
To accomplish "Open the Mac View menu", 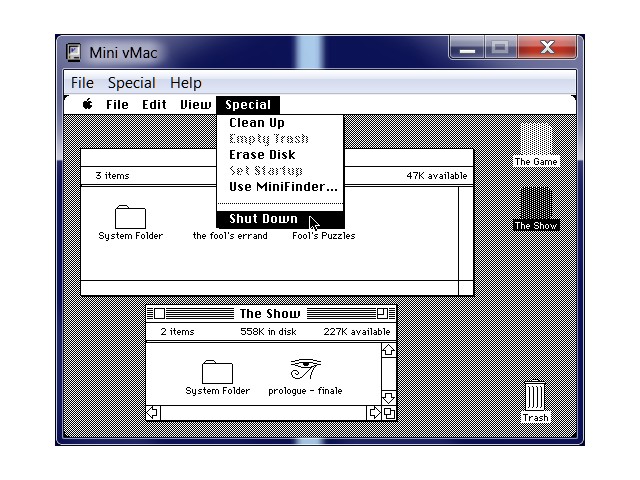I will point(196,105).
